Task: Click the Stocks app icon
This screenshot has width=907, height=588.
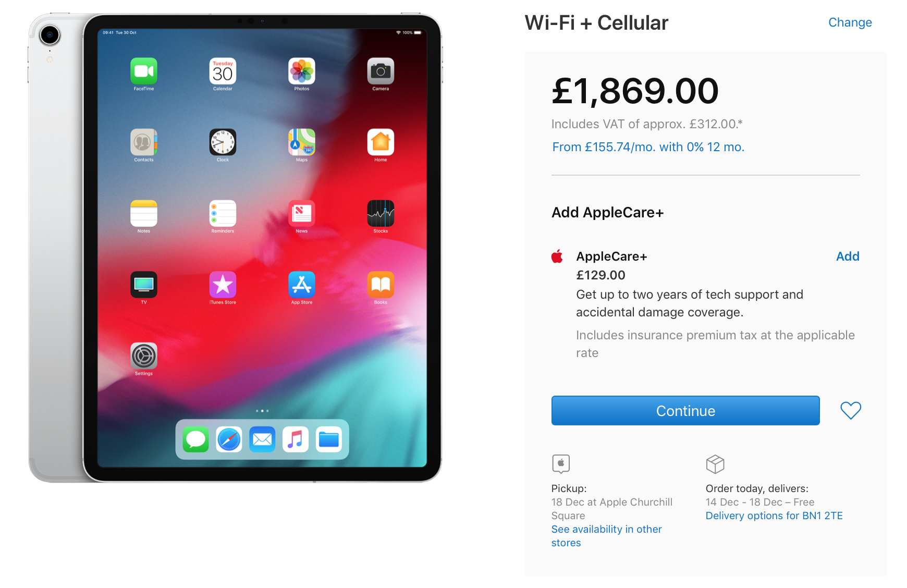Action: (x=381, y=213)
